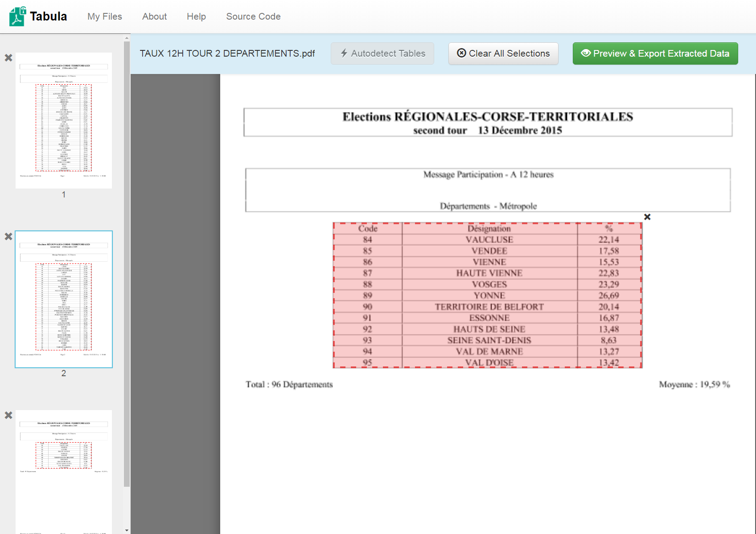This screenshot has height=534, width=756.
Task: Select the page 1 thumbnail
Action: [x=64, y=120]
